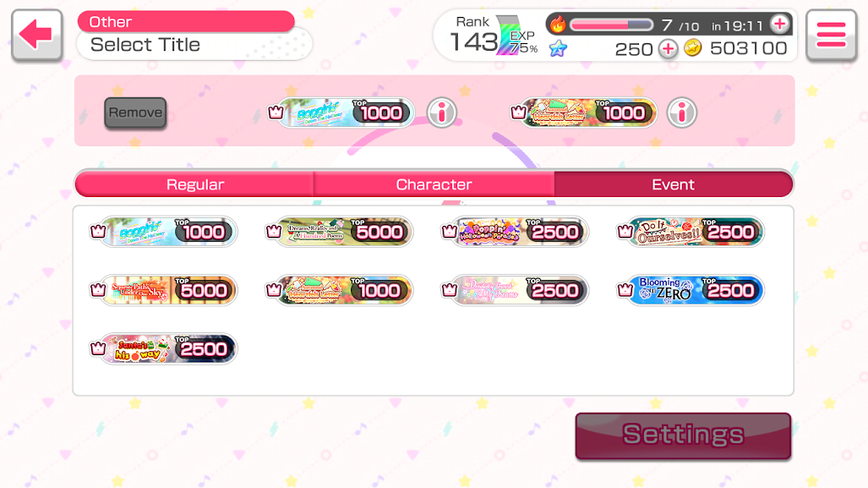This screenshot has width=868, height=488.
Task: Open info for first equipped Boppin' title
Action: click(441, 113)
